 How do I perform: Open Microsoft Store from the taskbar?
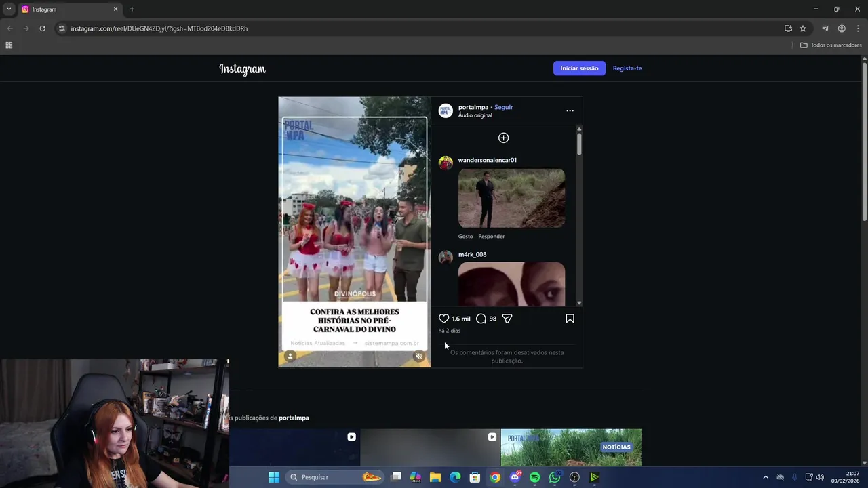[x=475, y=477]
